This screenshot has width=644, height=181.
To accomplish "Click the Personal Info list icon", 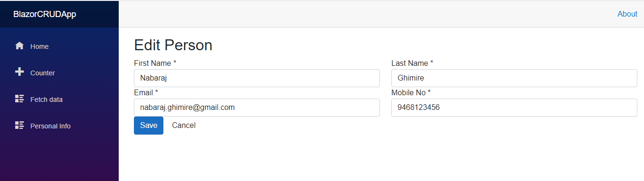I will point(19,125).
